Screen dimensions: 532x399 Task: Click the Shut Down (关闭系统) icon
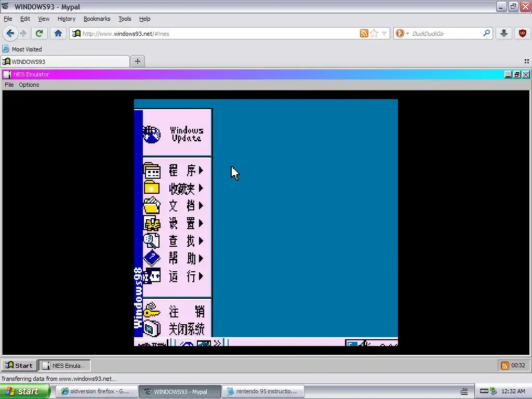[152, 328]
